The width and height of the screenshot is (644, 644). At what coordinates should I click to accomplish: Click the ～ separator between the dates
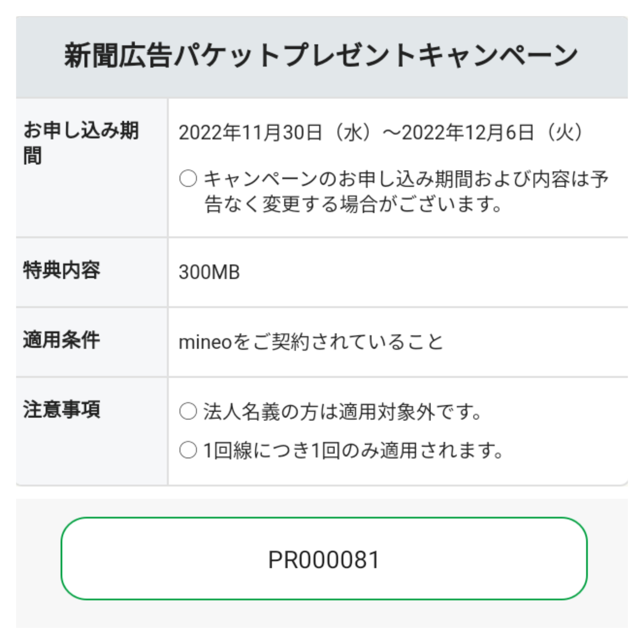pyautogui.click(x=392, y=132)
